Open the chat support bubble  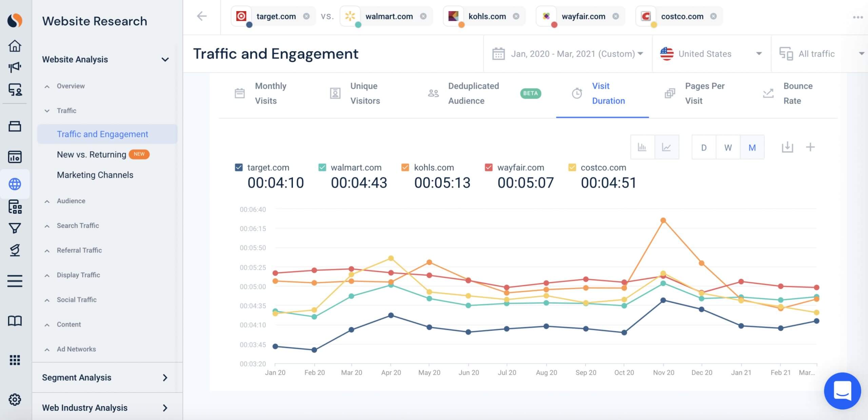(x=842, y=391)
